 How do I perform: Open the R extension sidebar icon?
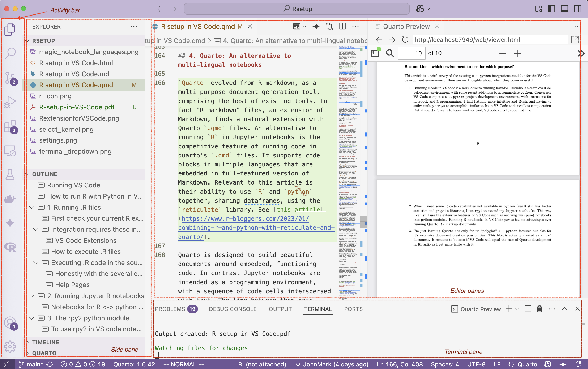(10, 247)
